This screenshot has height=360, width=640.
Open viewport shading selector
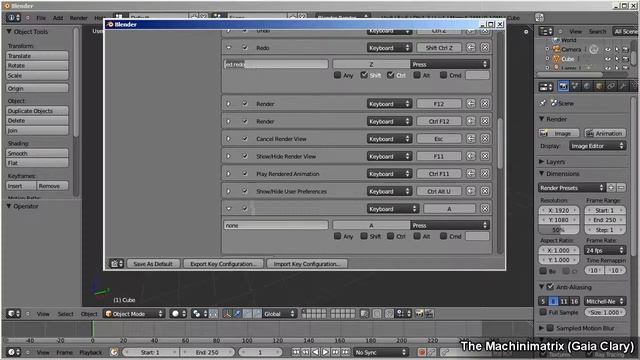point(178,313)
